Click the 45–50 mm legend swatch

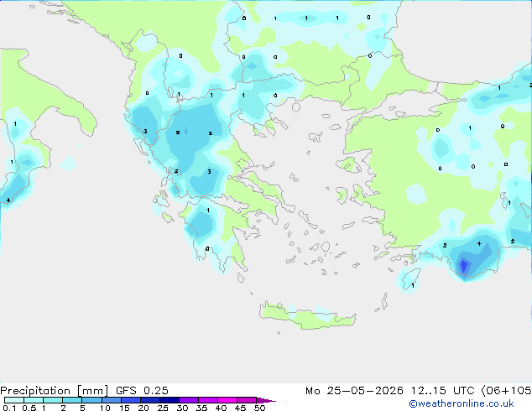click(247, 400)
